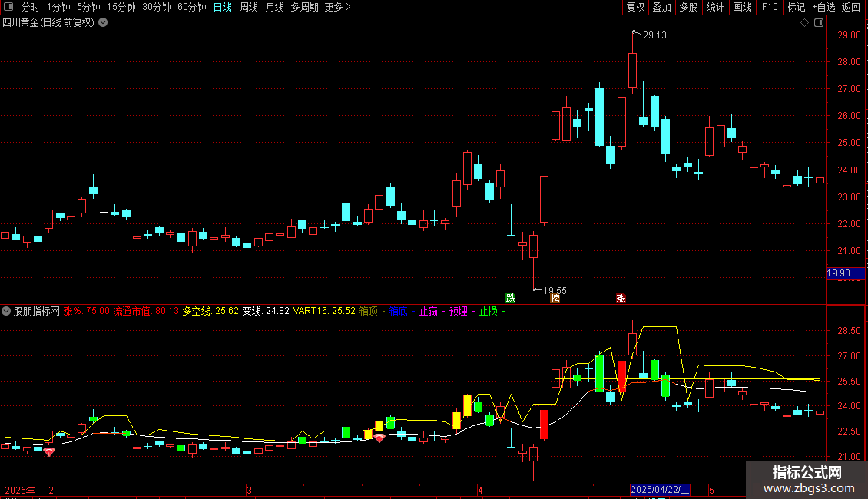Click the 29.13 high price label
The width and height of the screenshot is (868, 499).
(655, 35)
